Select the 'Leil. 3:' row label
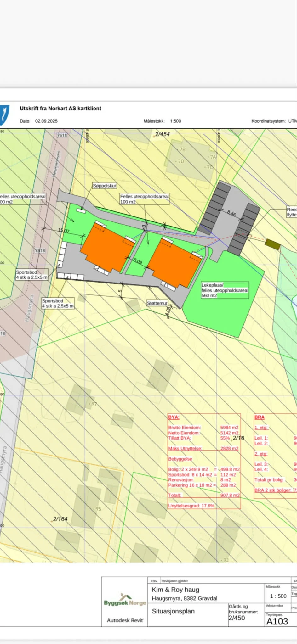The width and height of the screenshot is (297, 644). tap(261, 464)
